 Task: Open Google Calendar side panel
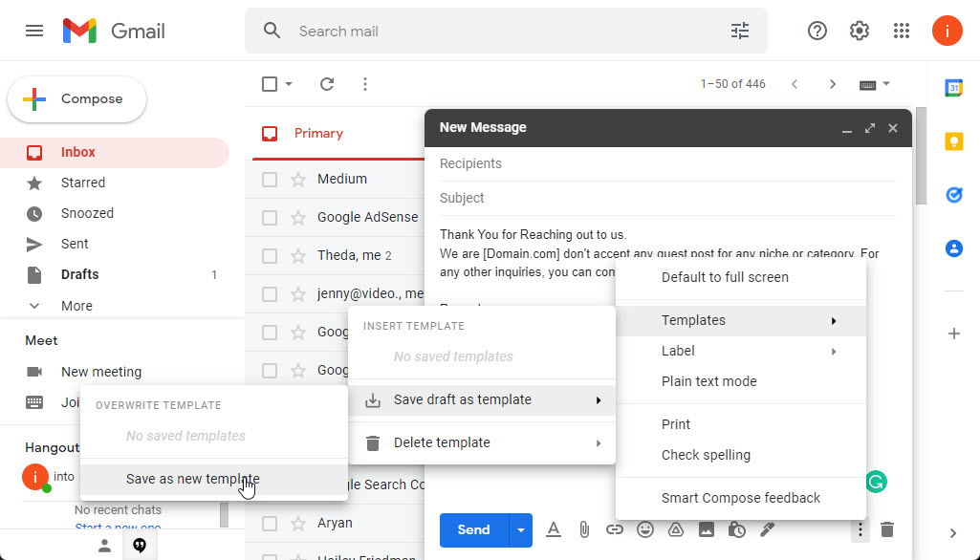[x=954, y=88]
